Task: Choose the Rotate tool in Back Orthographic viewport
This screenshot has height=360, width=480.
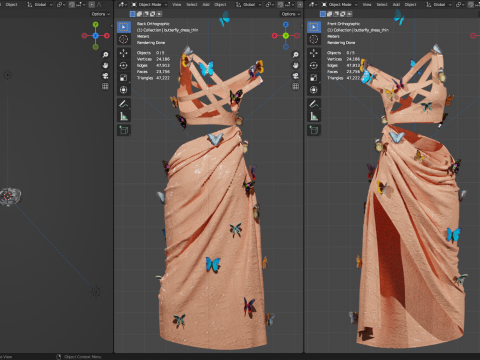Action: pyautogui.click(x=124, y=65)
